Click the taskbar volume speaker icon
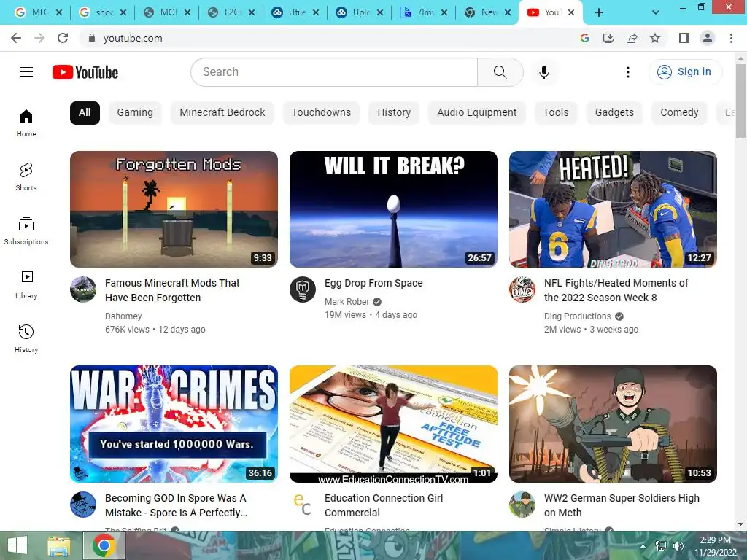The image size is (747, 560). [x=678, y=546]
